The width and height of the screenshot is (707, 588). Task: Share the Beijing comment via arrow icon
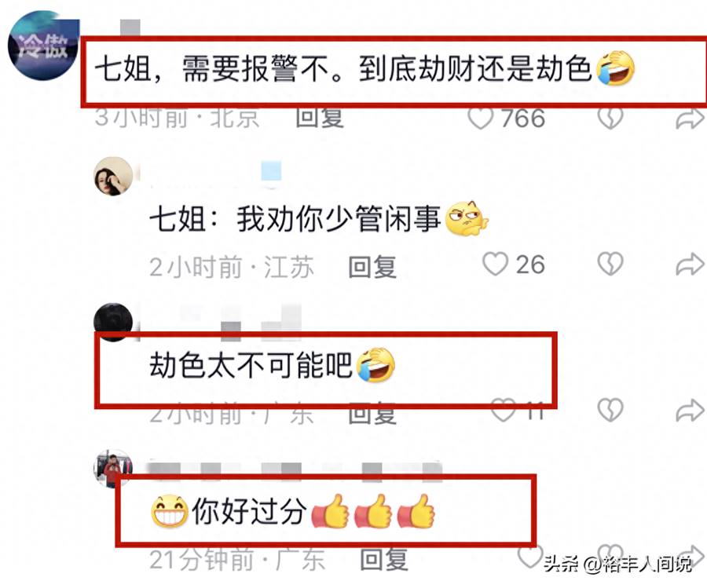(690, 119)
